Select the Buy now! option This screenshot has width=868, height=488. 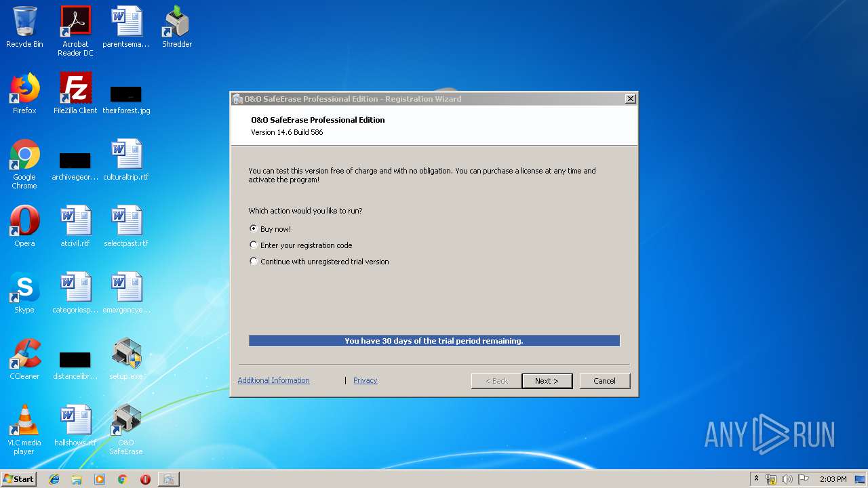click(x=271, y=229)
